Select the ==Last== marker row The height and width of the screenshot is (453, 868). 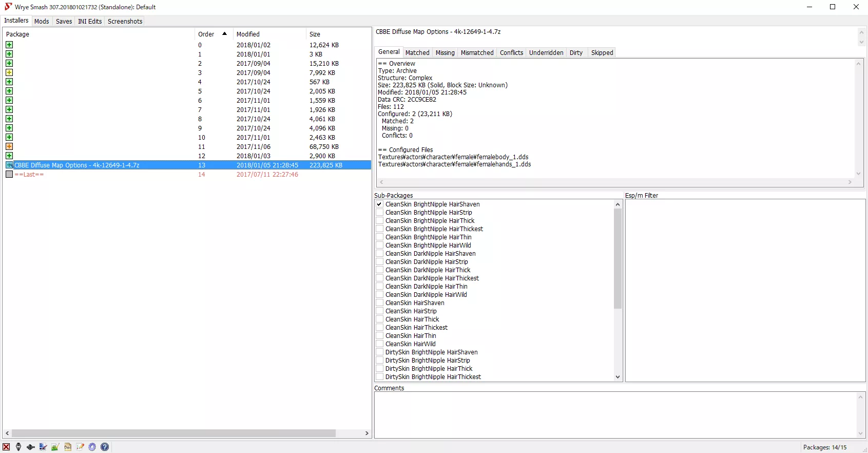187,174
